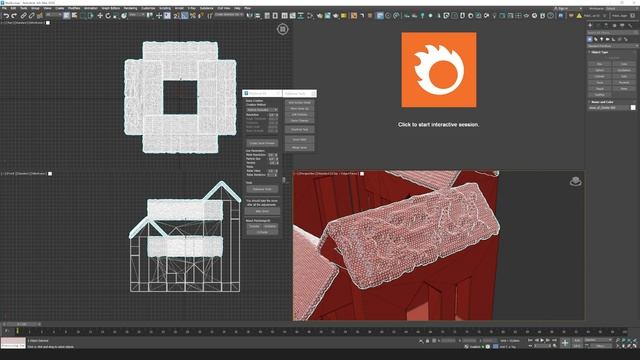Open Creation Method dropdown in snow dialog
This screenshot has width=640, height=360.
[262, 110]
